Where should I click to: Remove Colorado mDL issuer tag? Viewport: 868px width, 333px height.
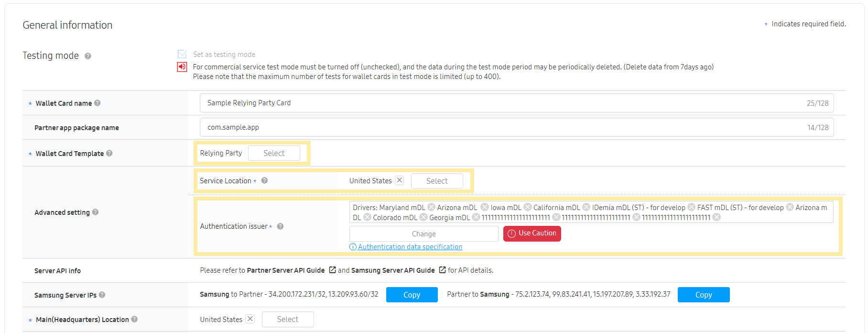click(x=423, y=217)
